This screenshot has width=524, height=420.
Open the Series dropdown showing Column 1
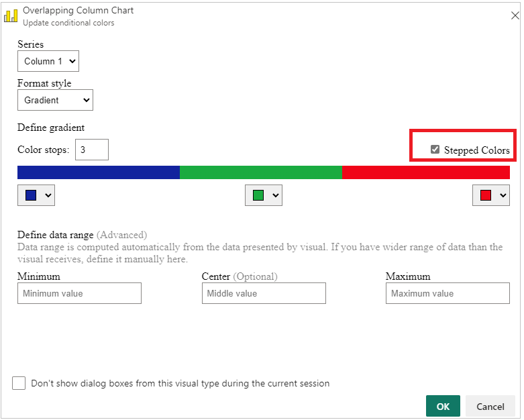(x=48, y=61)
